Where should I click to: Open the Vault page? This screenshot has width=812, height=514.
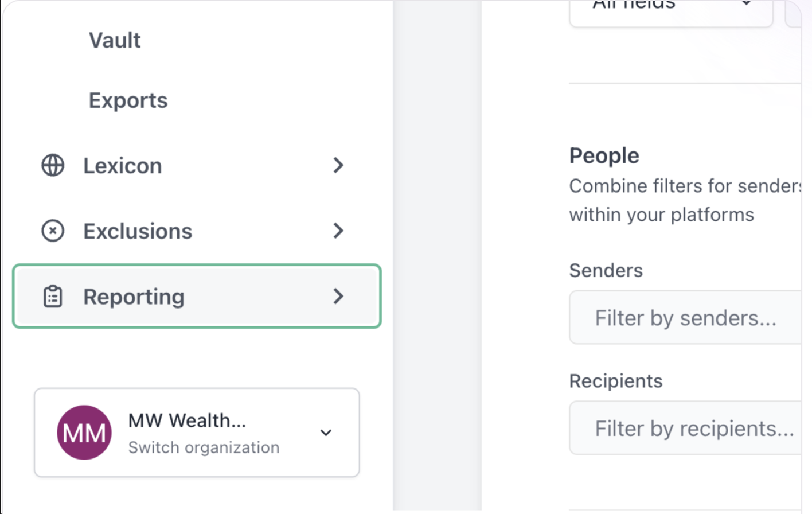click(115, 40)
